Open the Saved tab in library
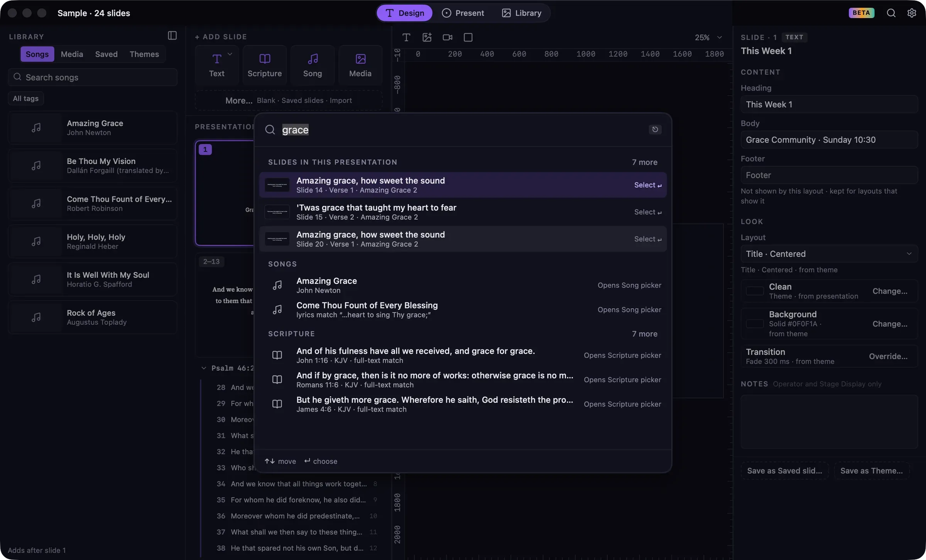The image size is (926, 560). point(106,54)
